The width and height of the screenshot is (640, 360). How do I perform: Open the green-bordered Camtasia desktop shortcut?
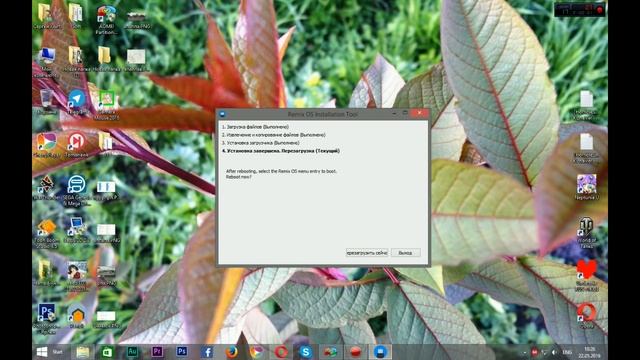pyautogui.click(x=107, y=104)
